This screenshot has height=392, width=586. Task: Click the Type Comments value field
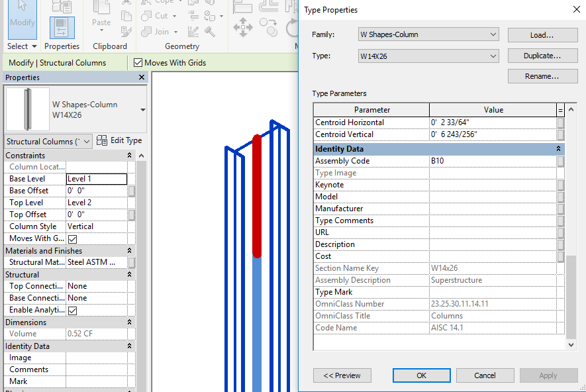(492, 220)
